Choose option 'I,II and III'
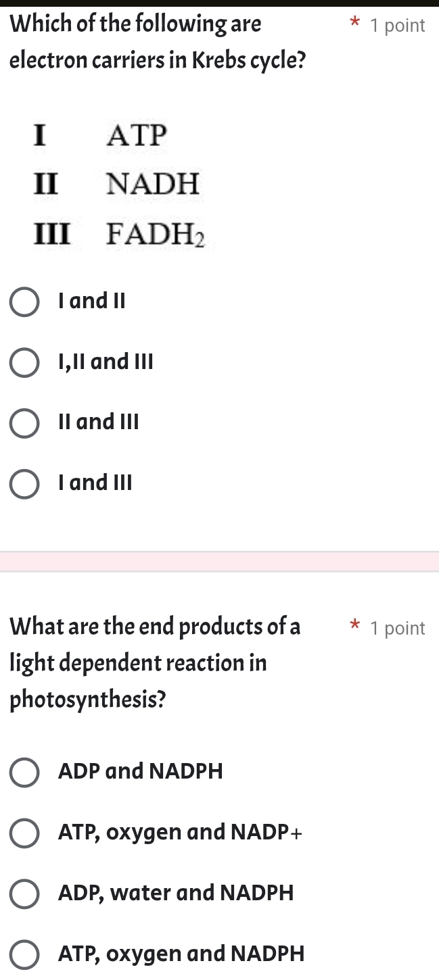 click(24, 364)
